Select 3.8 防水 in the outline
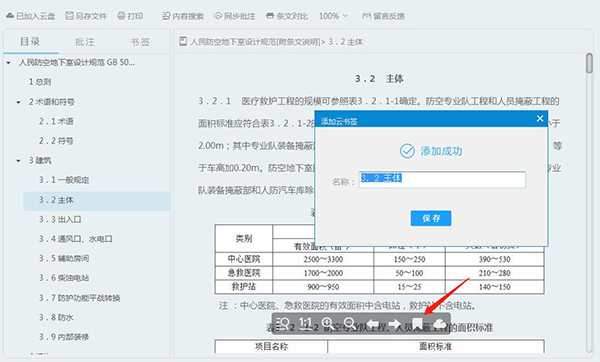 (x=56, y=317)
